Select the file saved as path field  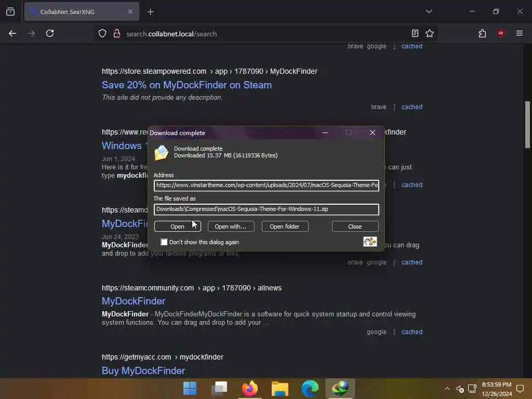coord(267,209)
